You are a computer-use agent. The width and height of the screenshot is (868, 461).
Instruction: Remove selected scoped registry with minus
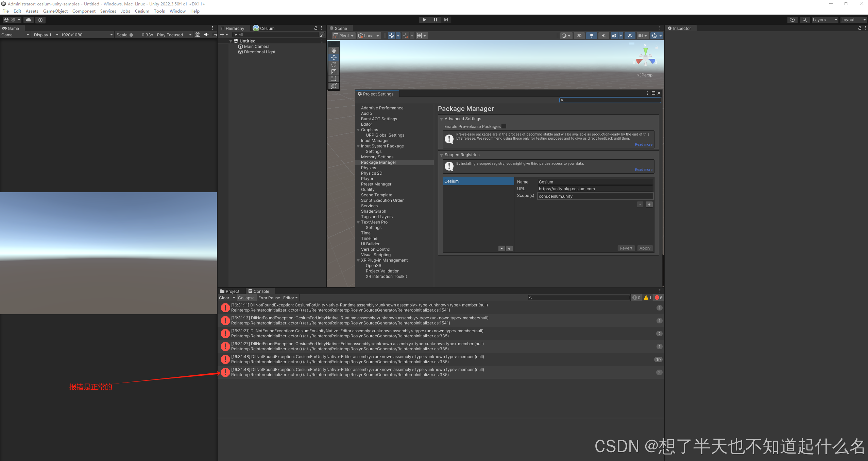(x=502, y=249)
